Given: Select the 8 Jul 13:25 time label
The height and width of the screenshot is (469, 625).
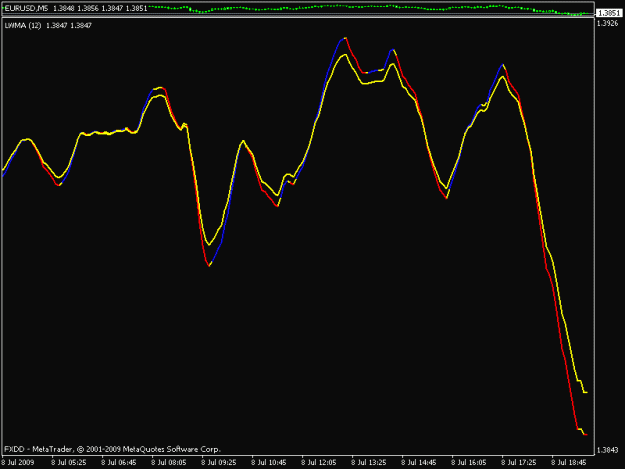Looking at the screenshot, I should coord(368,463).
